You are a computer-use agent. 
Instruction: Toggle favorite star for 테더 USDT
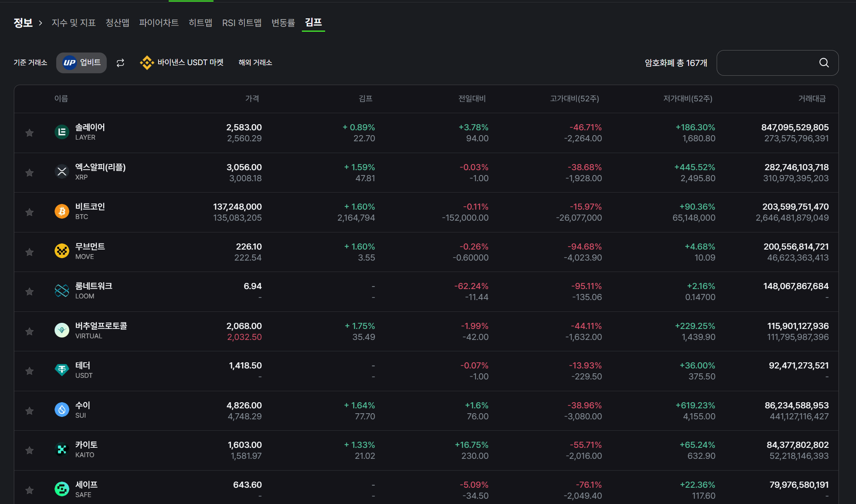click(29, 371)
